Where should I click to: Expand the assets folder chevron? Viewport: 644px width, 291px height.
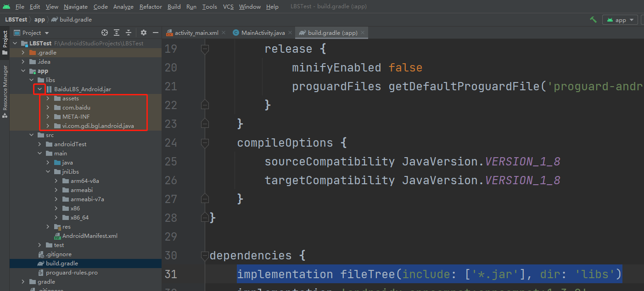pos(48,98)
